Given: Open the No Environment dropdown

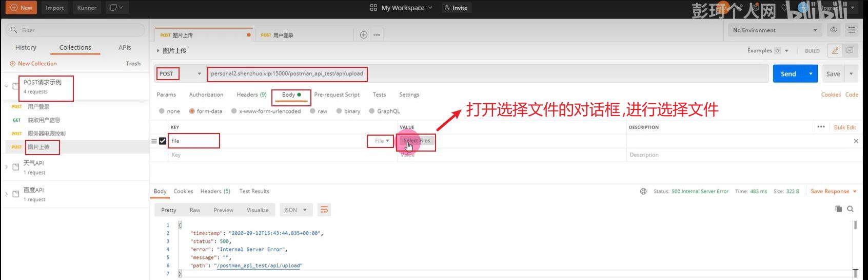Looking at the screenshot, I should [x=775, y=30].
